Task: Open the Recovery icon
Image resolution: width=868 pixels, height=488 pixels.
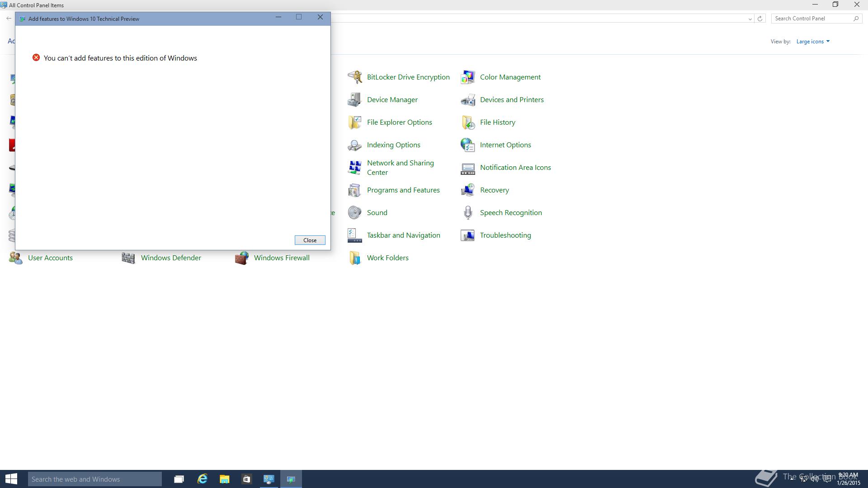Action: [x=468, y=190]
